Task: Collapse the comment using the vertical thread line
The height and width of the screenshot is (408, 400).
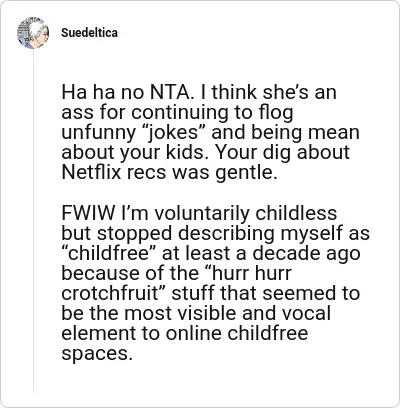Action: point(34,220)
